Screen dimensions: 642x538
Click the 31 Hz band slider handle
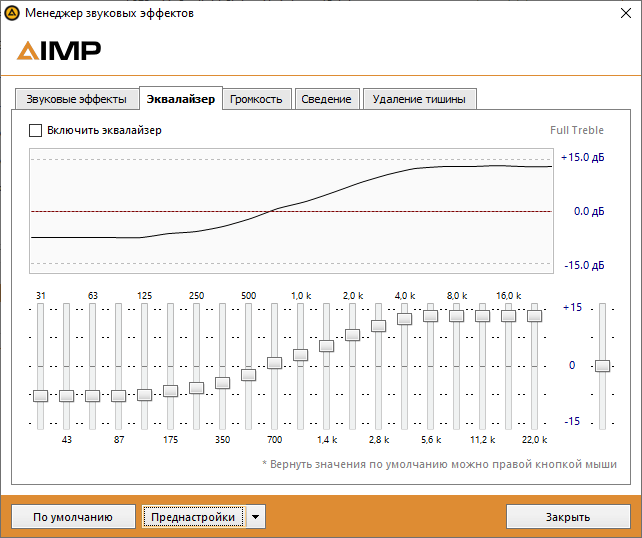[41, 396]
